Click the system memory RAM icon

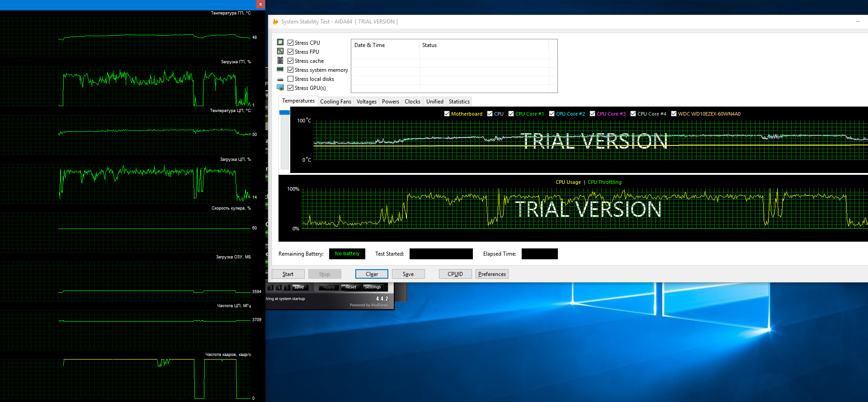(x=280, y=70)
